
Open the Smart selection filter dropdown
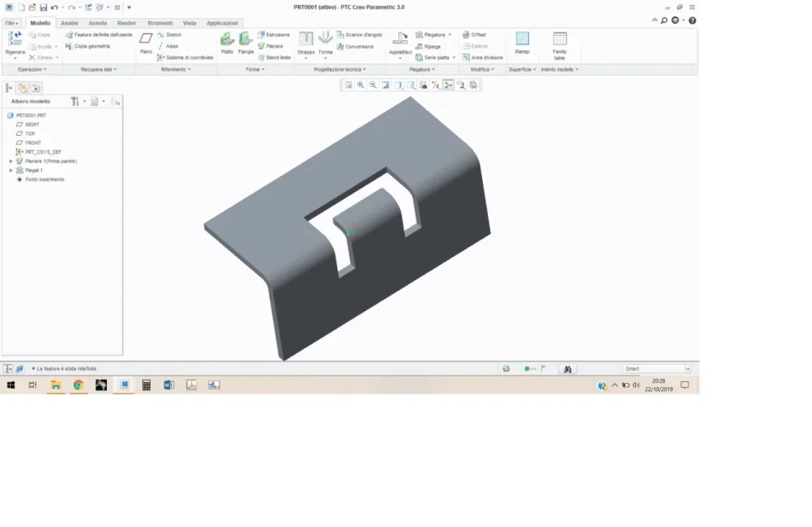click(657, 368)
